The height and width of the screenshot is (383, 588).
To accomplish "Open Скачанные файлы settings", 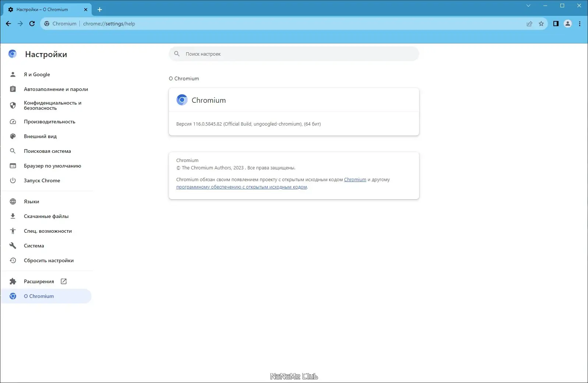I will [x=46, y=216].
